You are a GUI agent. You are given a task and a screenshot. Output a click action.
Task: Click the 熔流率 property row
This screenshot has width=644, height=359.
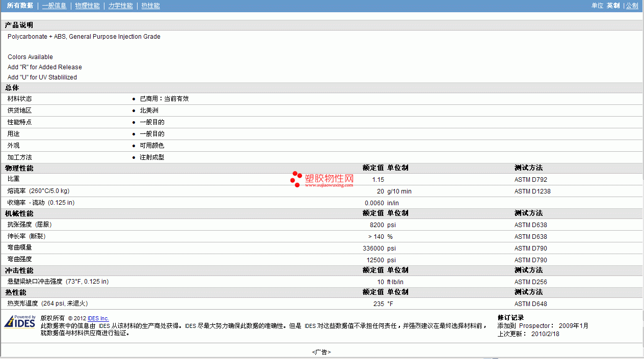(322, 191)
